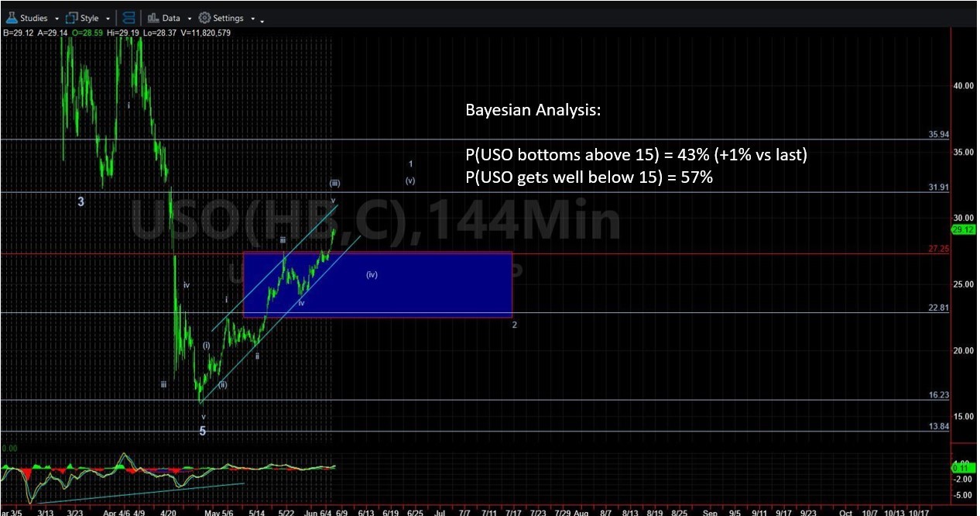Open the Studies flask menu
Viewport: 980px width, 516px height.
point(27,18)
